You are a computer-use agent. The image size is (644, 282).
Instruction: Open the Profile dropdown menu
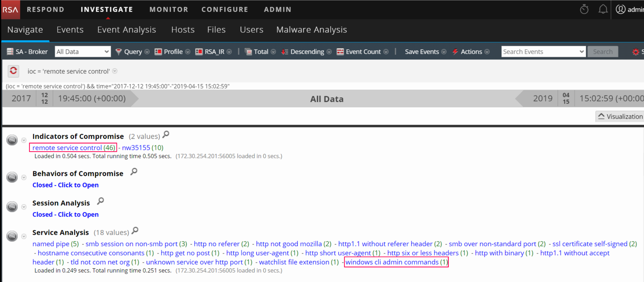tap(173, 52)
